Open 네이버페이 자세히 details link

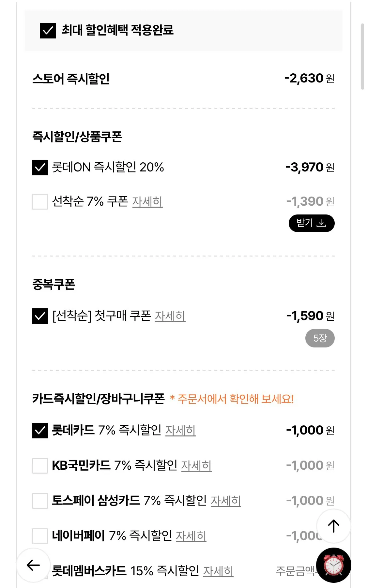tap(191, 536)
